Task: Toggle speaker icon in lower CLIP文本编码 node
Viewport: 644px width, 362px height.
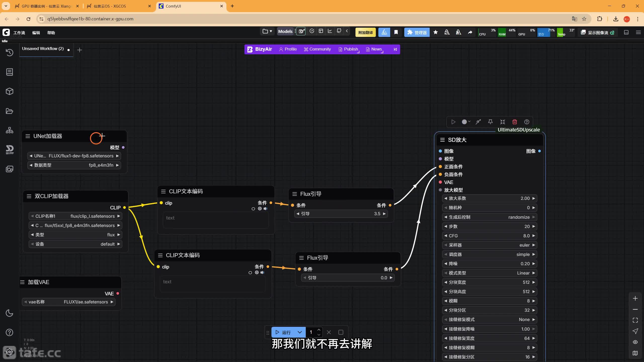Action: (262, 273)
